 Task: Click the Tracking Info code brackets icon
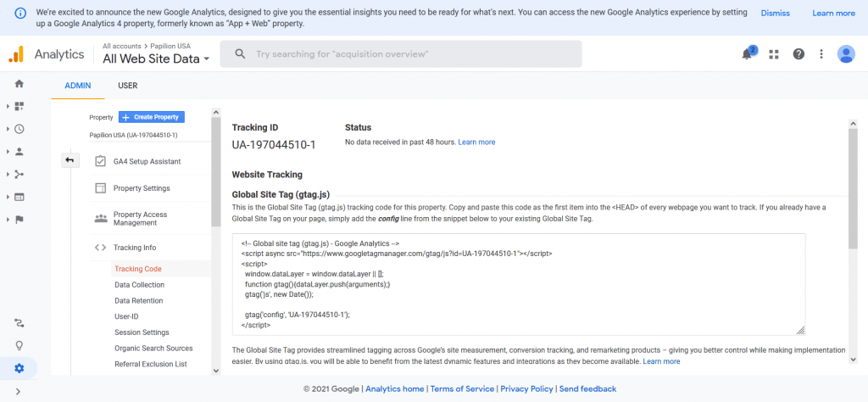coord(100,248)
